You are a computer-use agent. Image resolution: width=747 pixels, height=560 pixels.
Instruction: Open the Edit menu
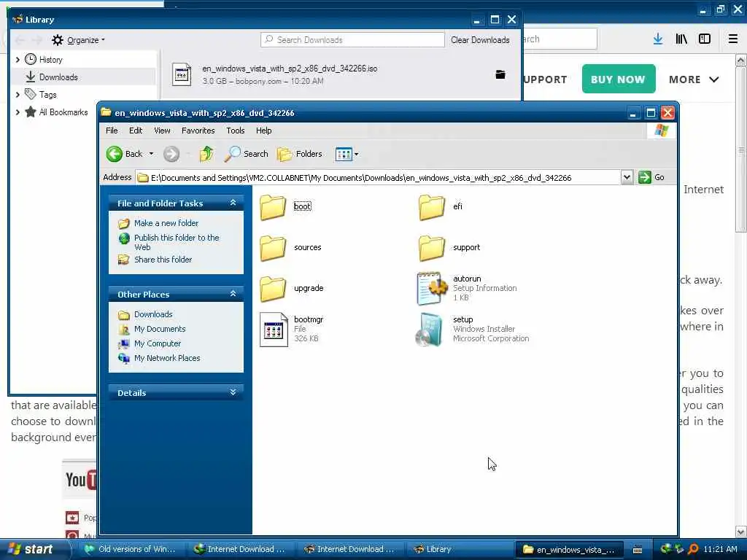135,131
